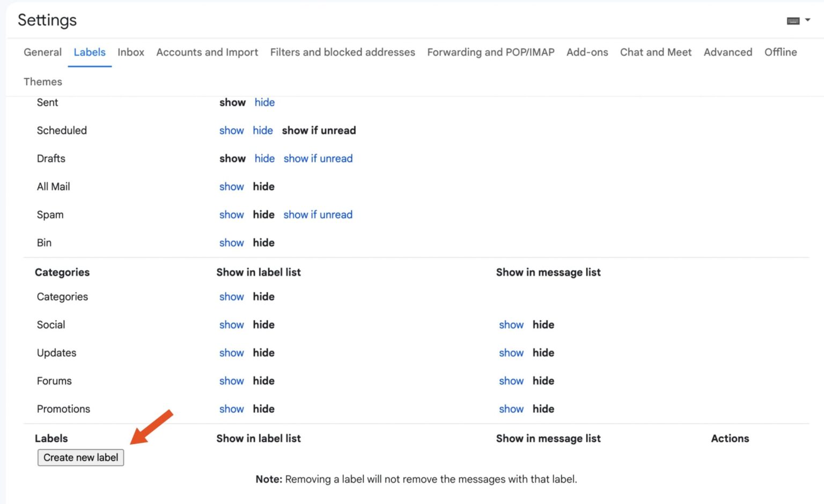Open the Add-ons settings tab
The image size is (824, 504).
click(x=587, y=52)
